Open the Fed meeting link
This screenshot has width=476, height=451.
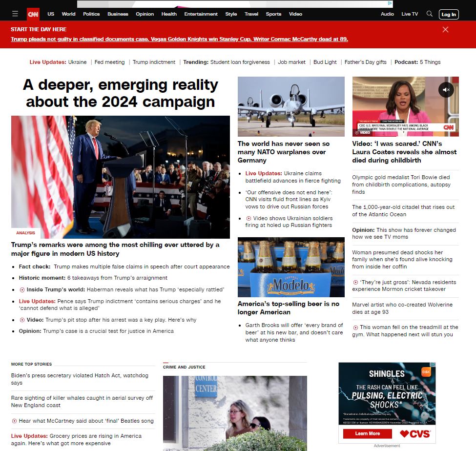click(109, 62)
